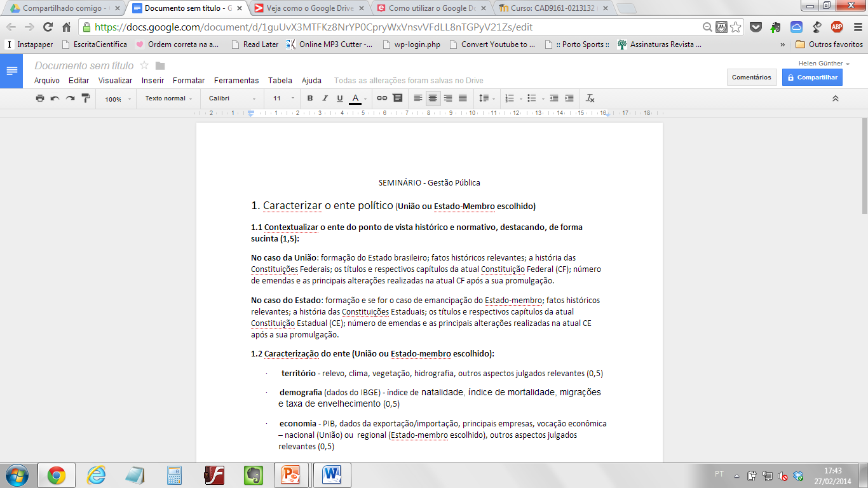The width and height of the screenshot is (868, 488).
Task: Click the Pocket extension icon in Chrome
Action: [x=756, y=27]
